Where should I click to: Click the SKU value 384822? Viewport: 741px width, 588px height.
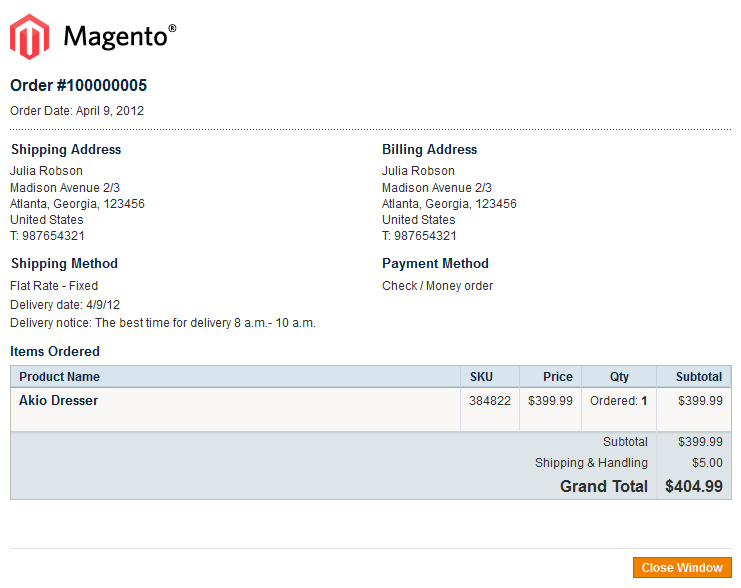coord(490,401)
